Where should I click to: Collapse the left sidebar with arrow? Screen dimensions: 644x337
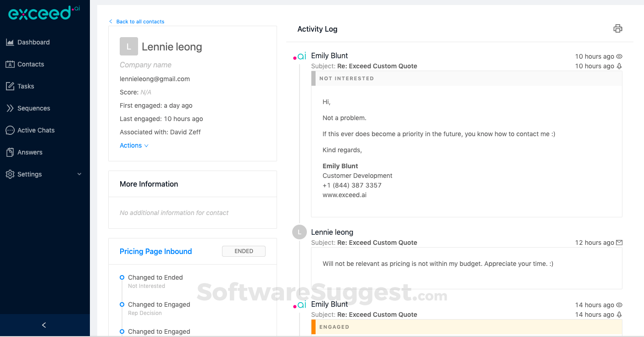(44, 325)
